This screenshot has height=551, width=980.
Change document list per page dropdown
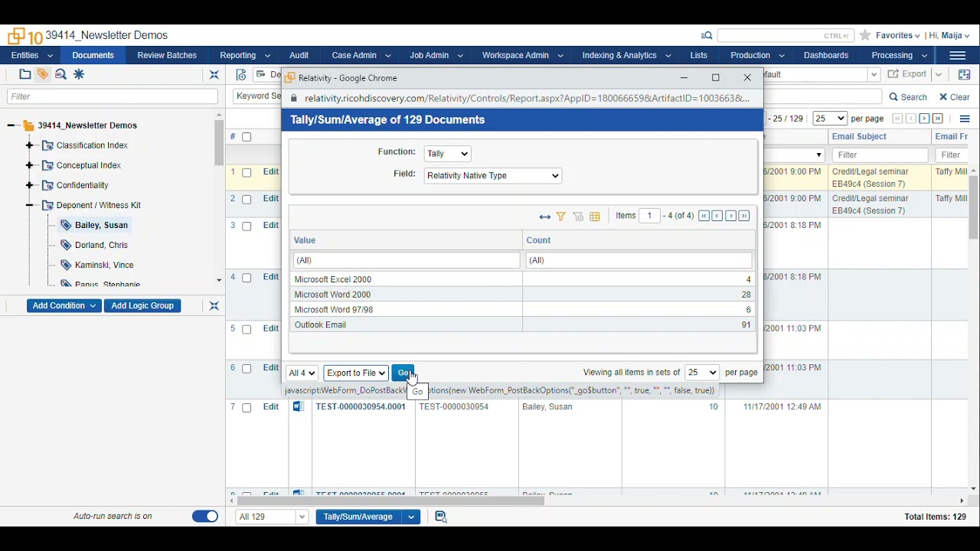click(830, 119)
